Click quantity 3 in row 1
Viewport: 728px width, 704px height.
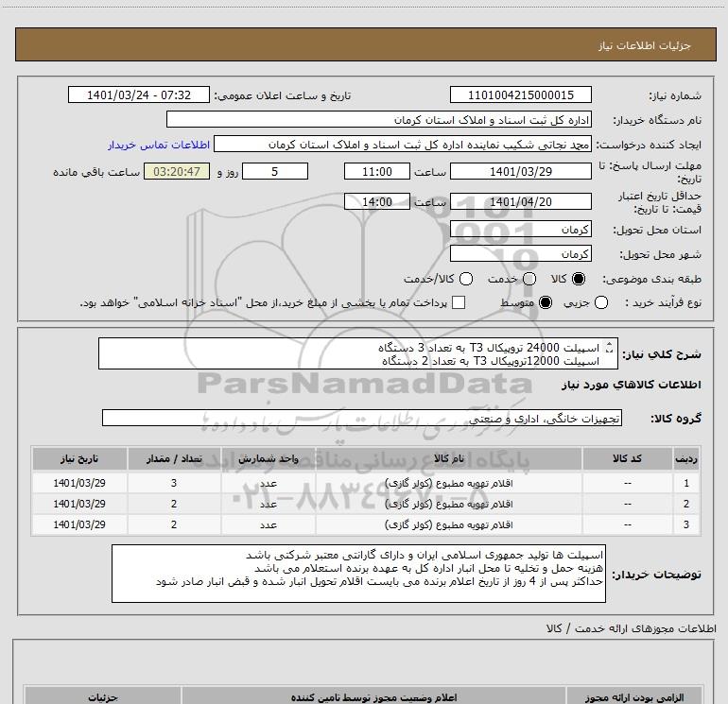point(174,483)
